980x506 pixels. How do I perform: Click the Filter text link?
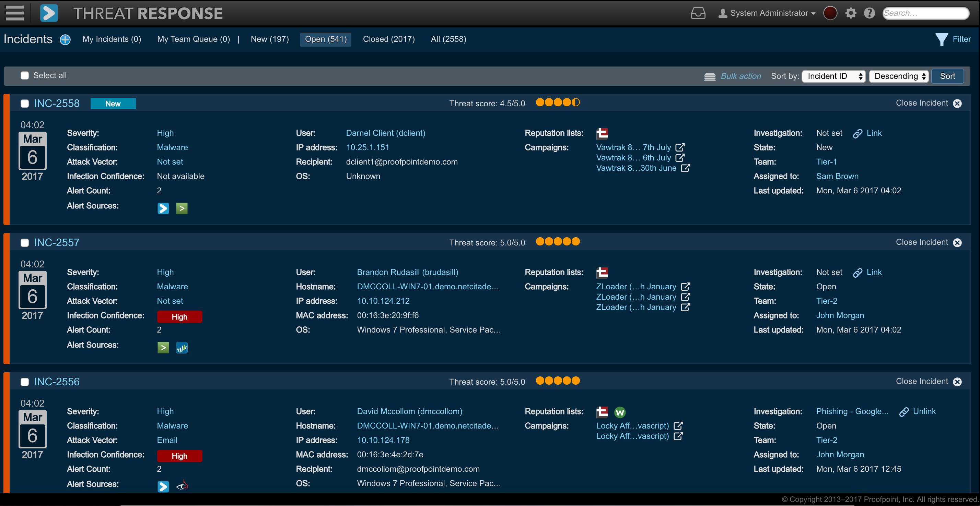pyautogui.click(x=961, y=39)
